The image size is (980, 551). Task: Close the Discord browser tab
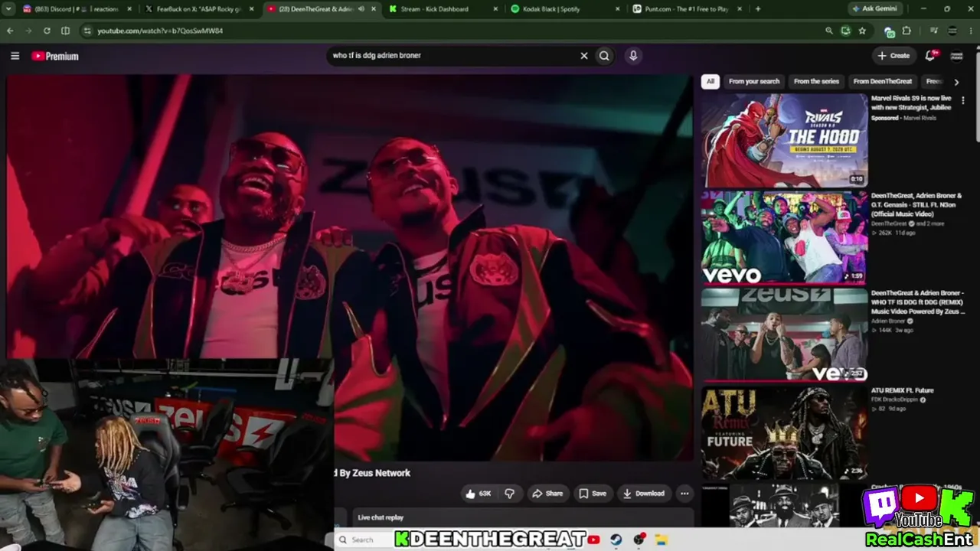tap(129, 9)
